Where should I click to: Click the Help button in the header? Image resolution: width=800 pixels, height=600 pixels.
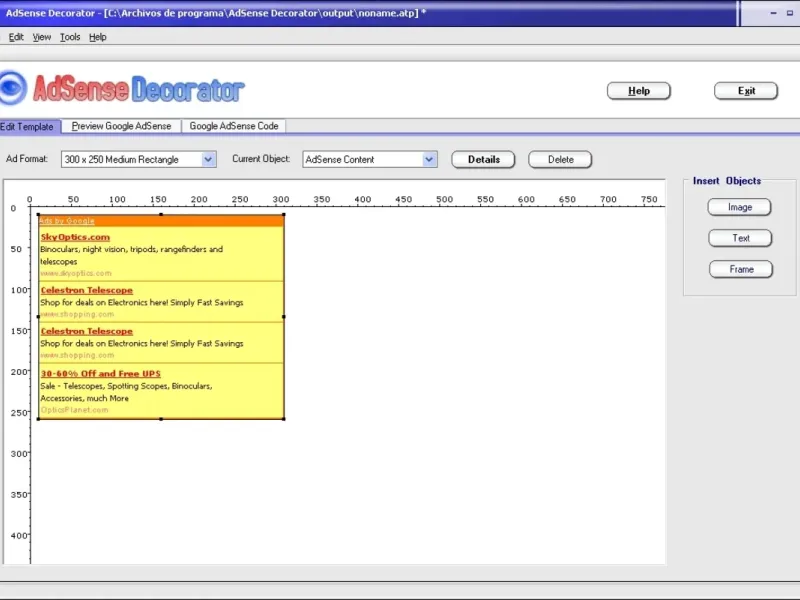click(x=638, y=91)
